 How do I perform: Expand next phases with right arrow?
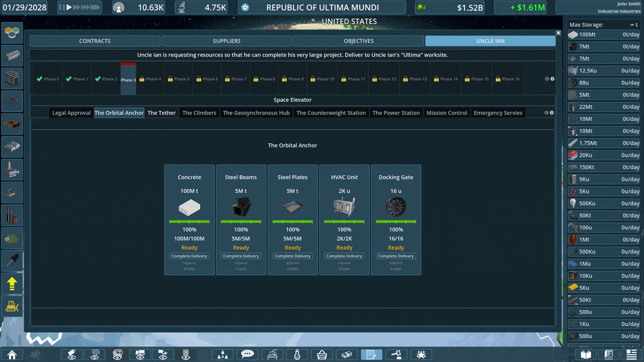[x=552, y=79]
